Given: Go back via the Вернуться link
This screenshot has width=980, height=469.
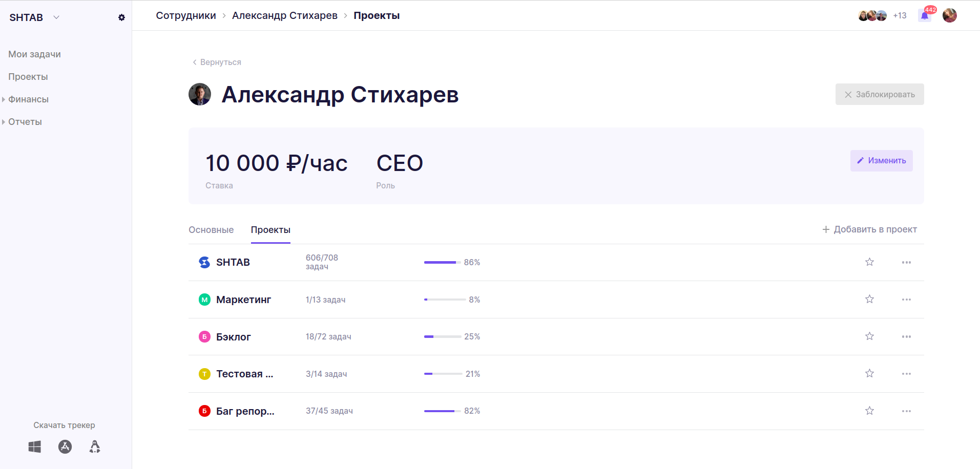Looking at the screenshot, I should click(217, 62).
